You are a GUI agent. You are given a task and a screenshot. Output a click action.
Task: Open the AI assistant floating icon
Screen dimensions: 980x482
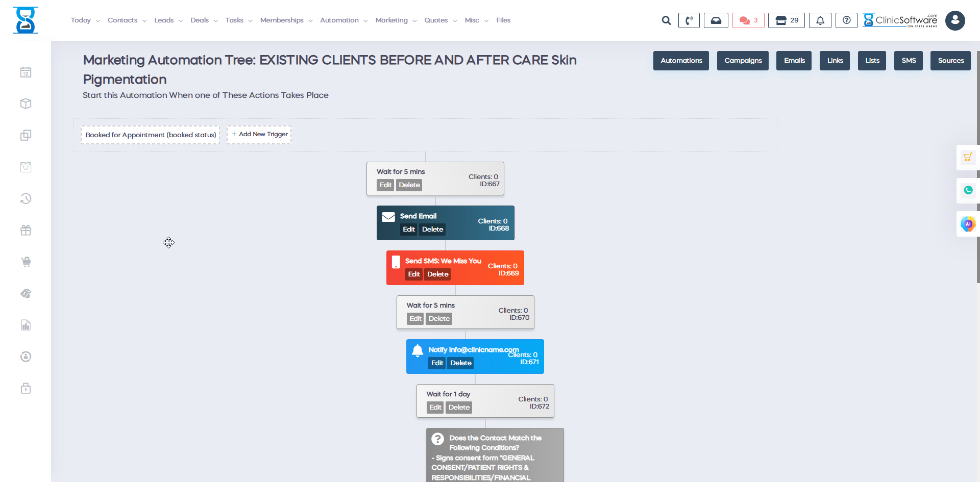point(968,224)
